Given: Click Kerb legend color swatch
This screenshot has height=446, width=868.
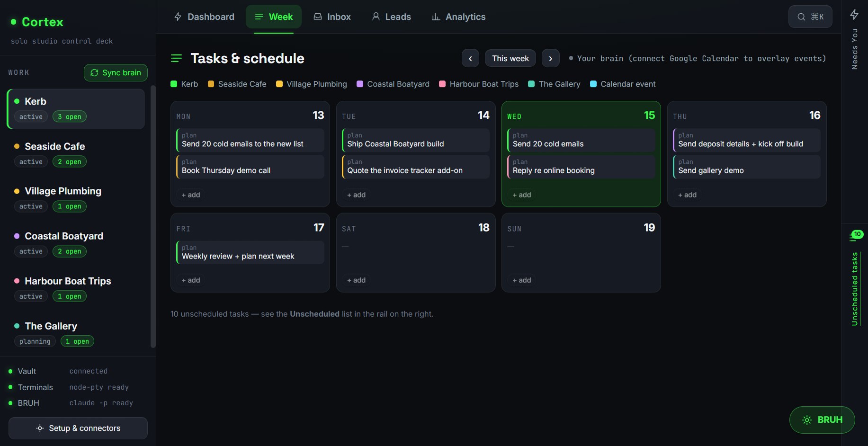Looking at the screenshot, I should coord(174,84).
